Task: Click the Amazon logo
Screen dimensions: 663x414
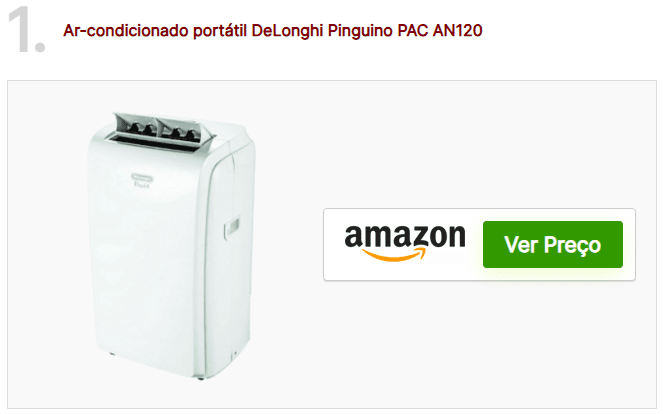Action: click(x=405, y=242)
